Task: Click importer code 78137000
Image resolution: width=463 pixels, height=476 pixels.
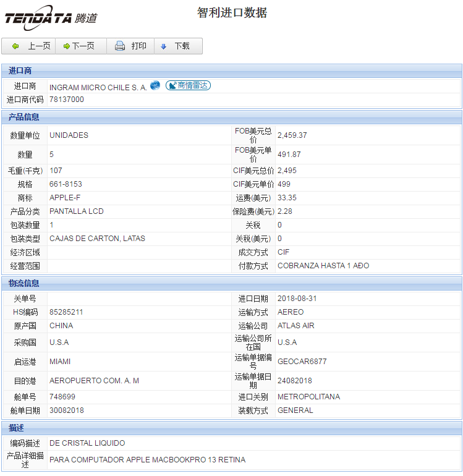Action: 67,100
